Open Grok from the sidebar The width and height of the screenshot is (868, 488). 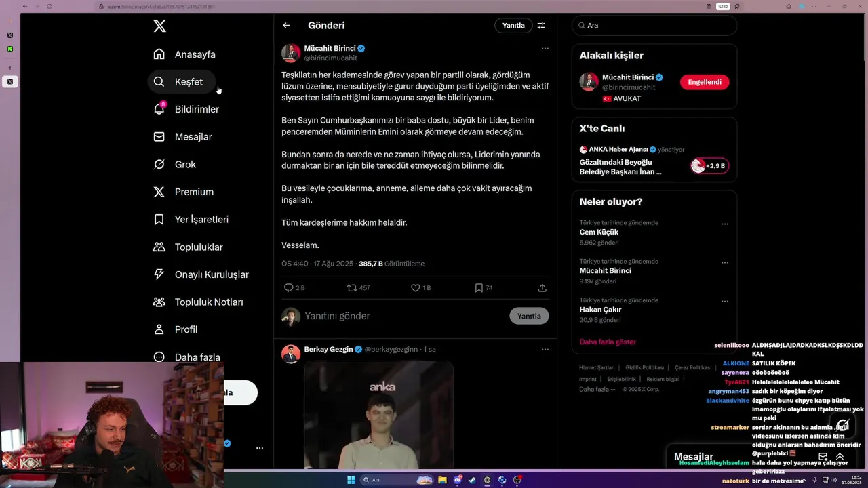click(175, 165)
